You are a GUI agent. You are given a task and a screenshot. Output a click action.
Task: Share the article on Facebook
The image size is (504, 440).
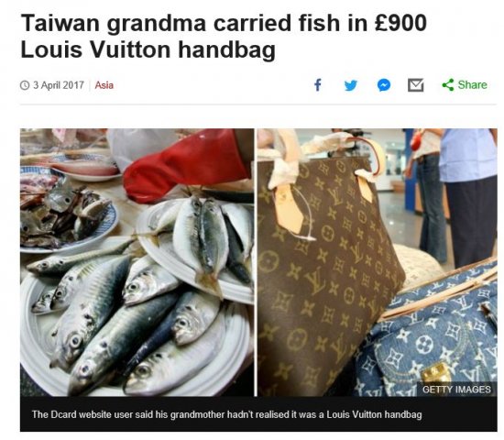[x=318, y=85]
